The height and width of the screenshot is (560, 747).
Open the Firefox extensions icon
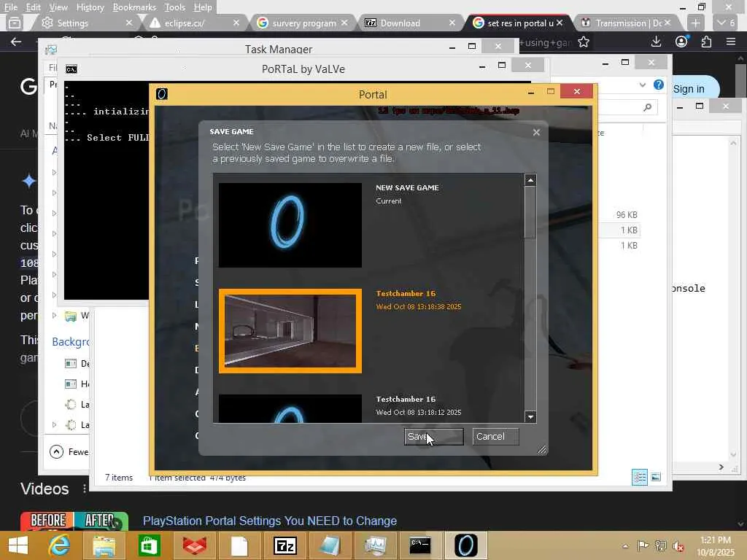(x=706, y=42)
